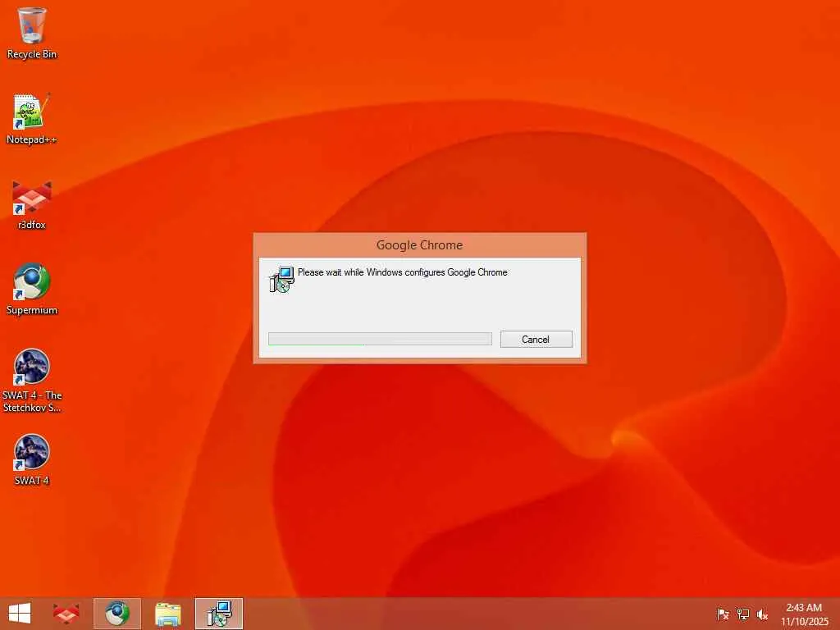Open the Recycle Bin desktop icon
The width and height of the screenshot is (840, 630).
[32, 33]
